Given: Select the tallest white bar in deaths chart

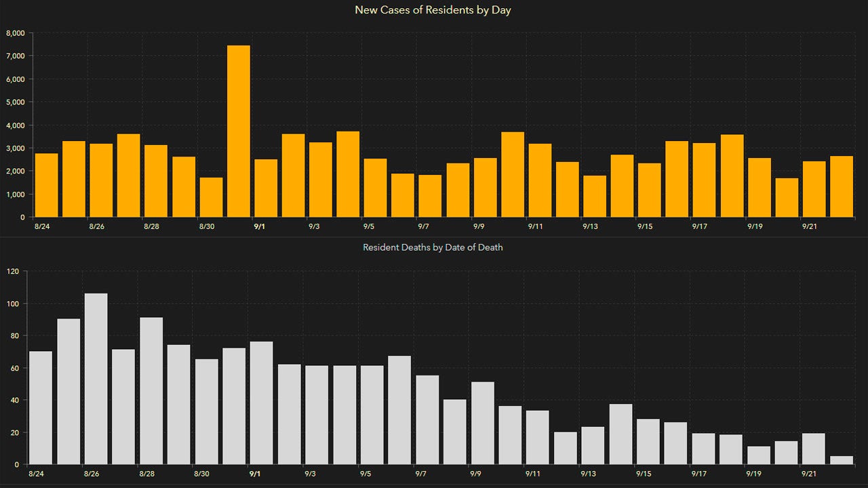Looking at the screenshot, I should pyautogui.click(x=96, y=379).
